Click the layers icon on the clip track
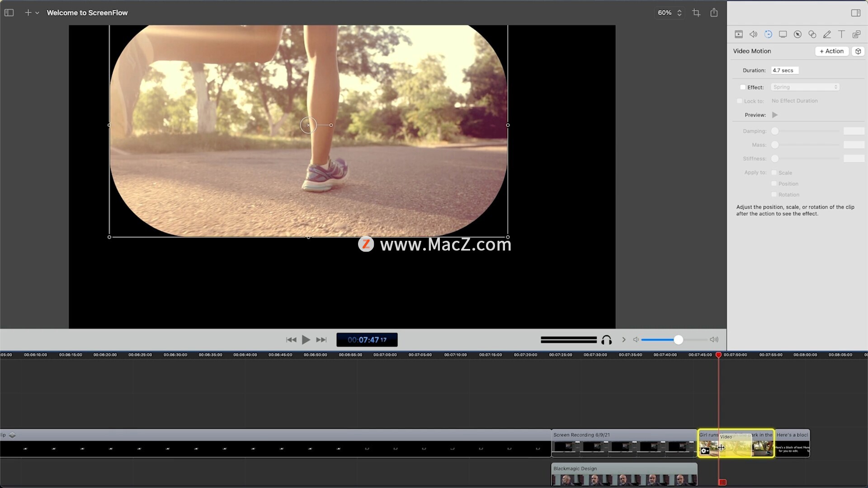 (x=12, y=436)
